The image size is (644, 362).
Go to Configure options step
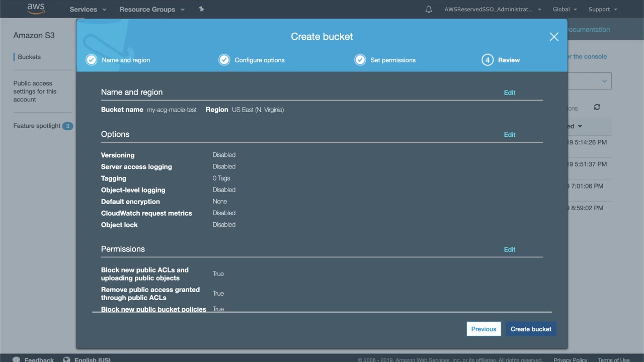pyautogui.click(x=260, y=60)
